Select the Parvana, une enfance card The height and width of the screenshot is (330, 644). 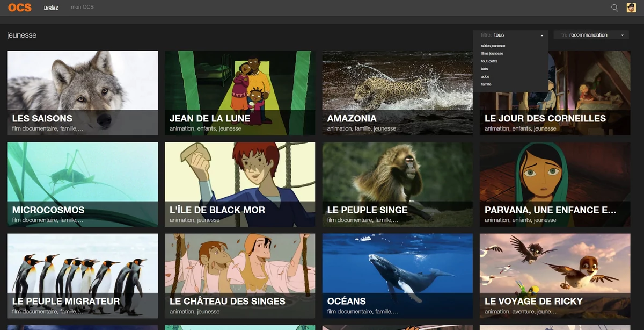coord(555,184)
